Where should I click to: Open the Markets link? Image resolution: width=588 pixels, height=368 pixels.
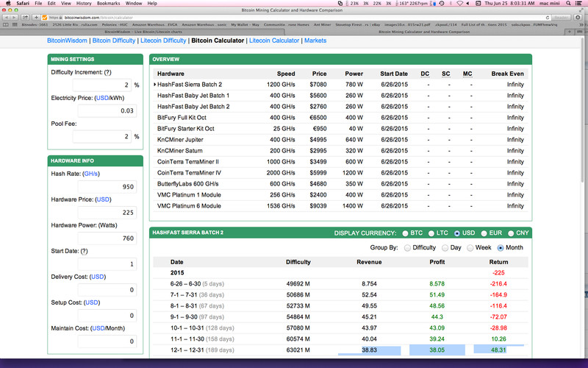click(315, 40)
